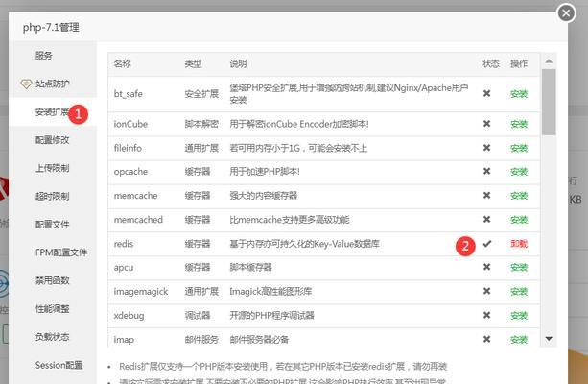The width and height of the screenshot is (588, 384).
Task: Select the bt_safe name cell
Action: point(129,94)
